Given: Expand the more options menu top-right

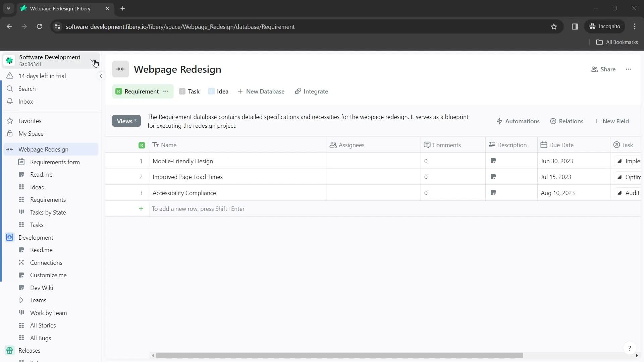Looking at the screenshot, I should click(628, 69).
